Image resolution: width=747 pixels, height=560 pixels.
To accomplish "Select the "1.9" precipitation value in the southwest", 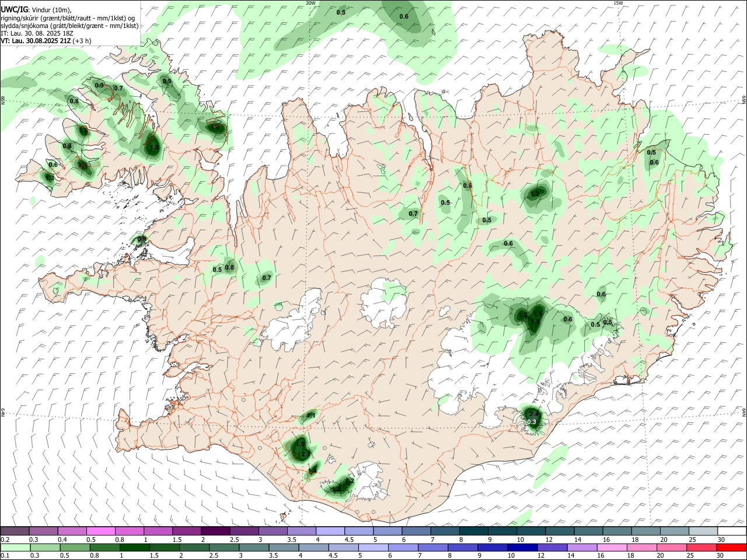I will tap(301, 444).
